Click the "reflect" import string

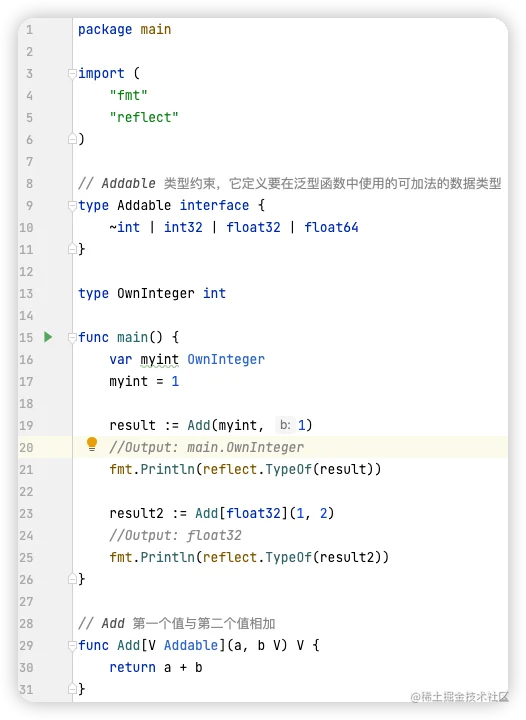pyautogui.click(x=144, y=118)
